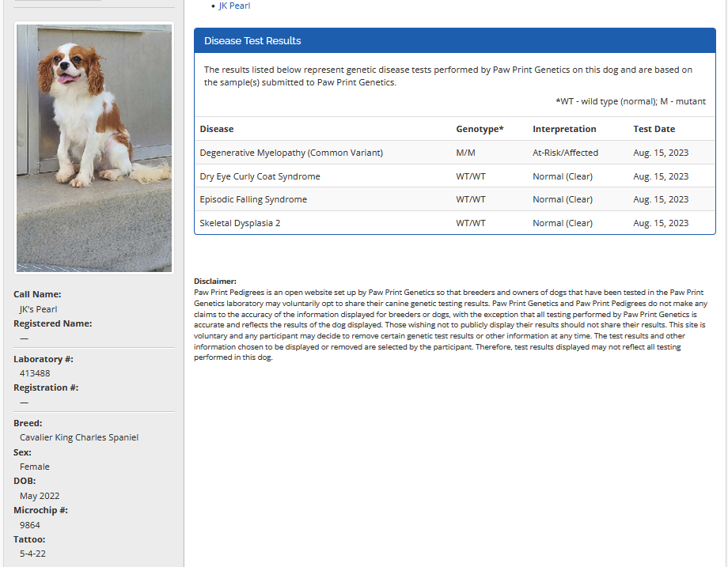Click the tattoo value 5-4-22

coord(32,554)
